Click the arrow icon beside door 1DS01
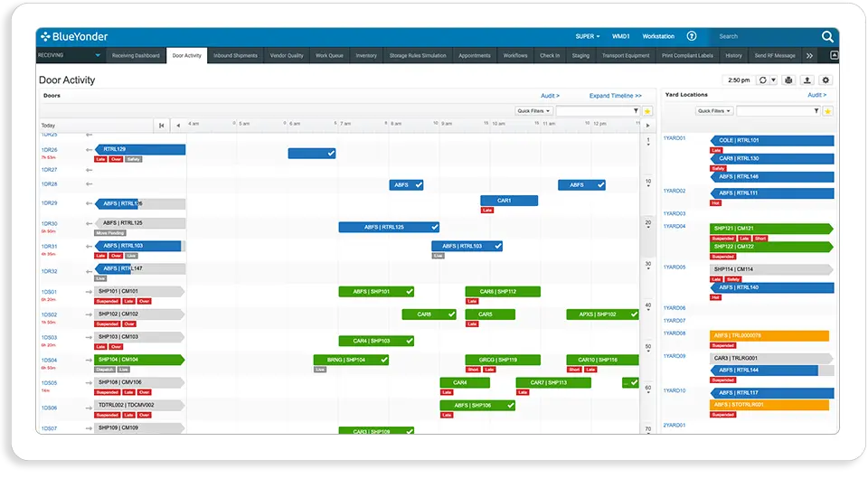Image resolution: width=868 pixels, height=488 pixels. [89, 292]
